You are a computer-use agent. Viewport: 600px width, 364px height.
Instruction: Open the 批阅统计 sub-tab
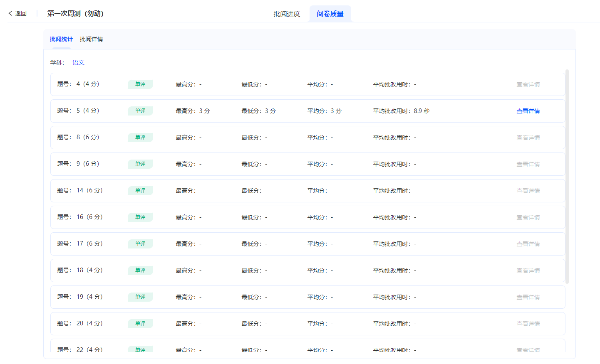pyautogui.click(x=61, y=39)
